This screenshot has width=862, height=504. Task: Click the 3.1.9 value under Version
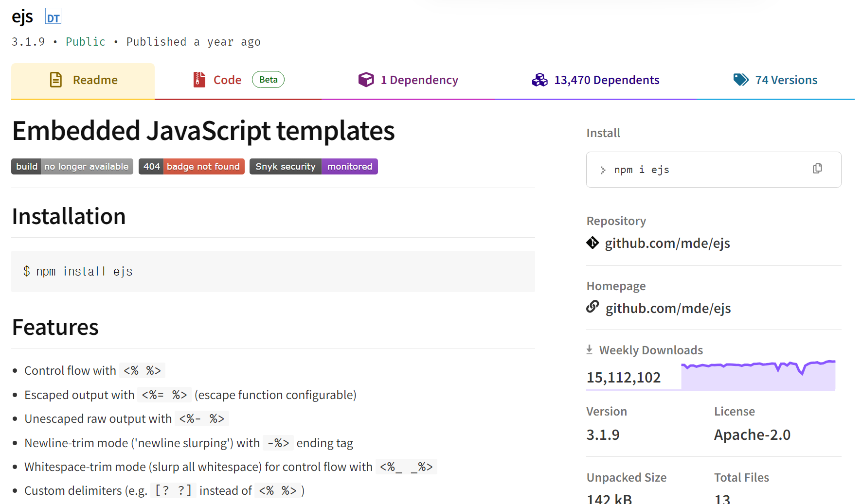(x=603, y=434)
